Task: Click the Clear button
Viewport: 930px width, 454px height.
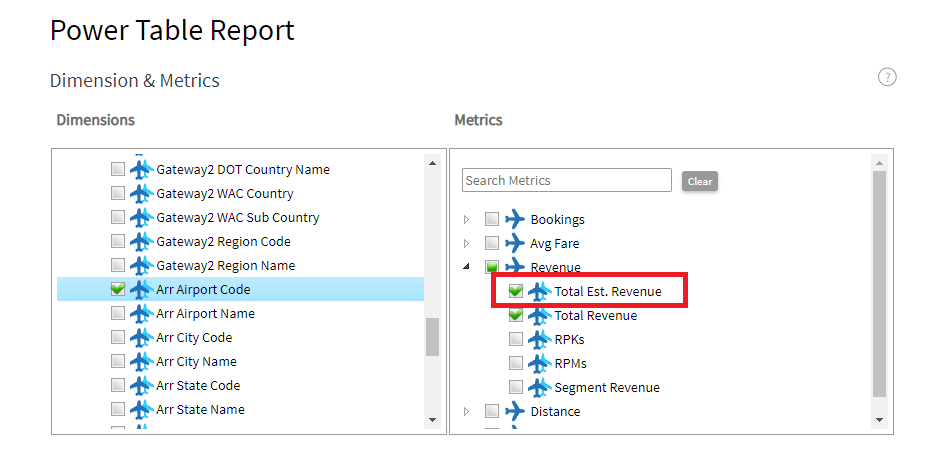Action: (x=700, y=182)
